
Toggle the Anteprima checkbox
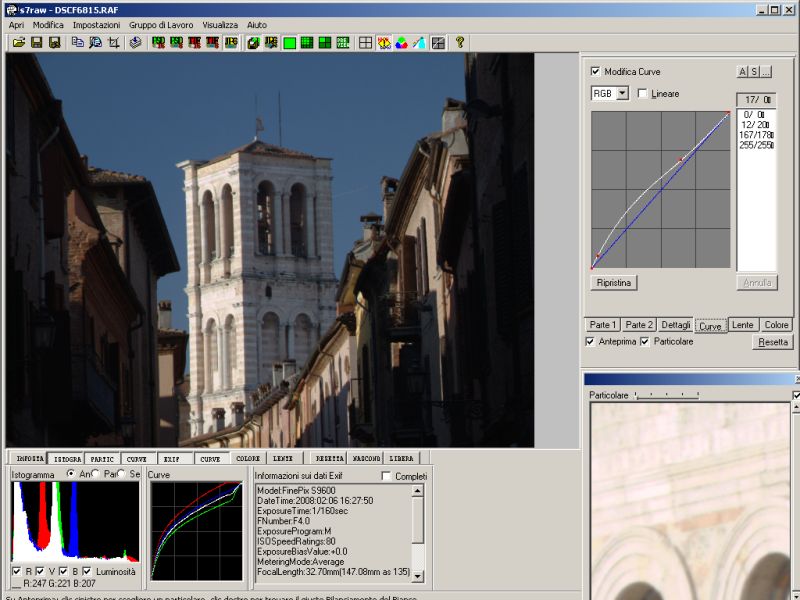tap(590, 341)
